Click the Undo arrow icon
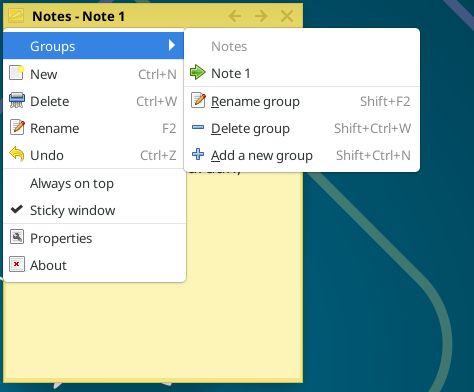This screenshot has width=474, height=392. [17, 154]
